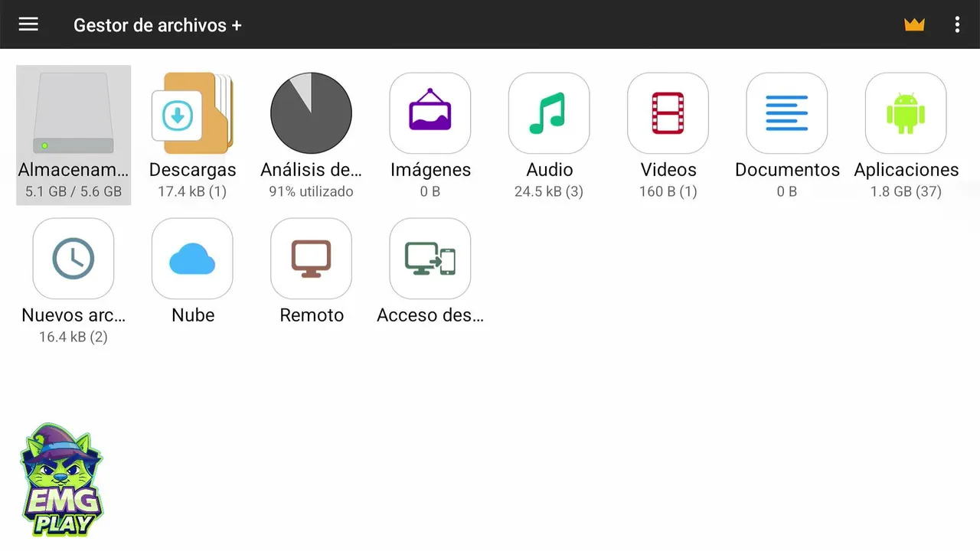Open the Descargas folder icon
The width and height of the screenshot is (980, 551).
pos(193,113)
